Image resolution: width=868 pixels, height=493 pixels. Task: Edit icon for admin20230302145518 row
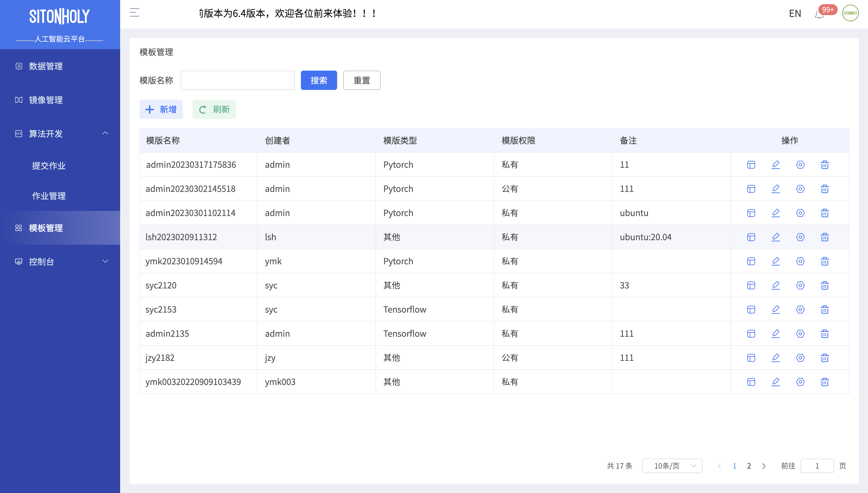776,189
